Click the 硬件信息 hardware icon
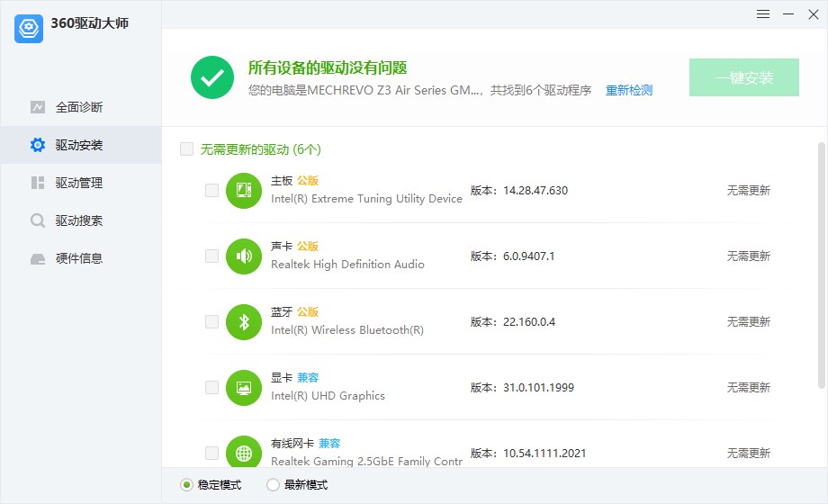The height and width of the screenshot is (504, 828). coord(38,259)
